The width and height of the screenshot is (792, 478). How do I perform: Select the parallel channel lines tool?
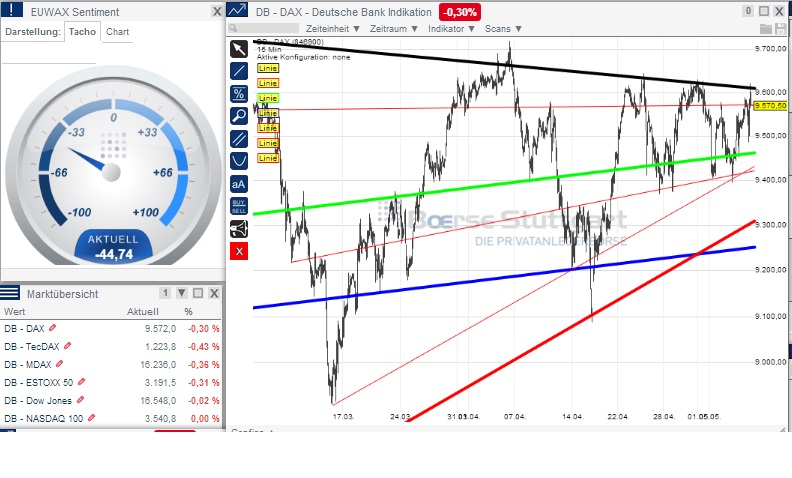pyautogui.click(x=239, y=139)
